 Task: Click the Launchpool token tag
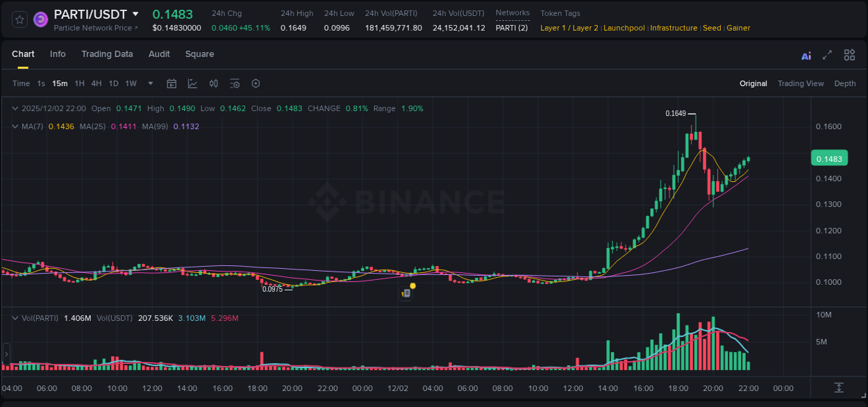[624, 28]
